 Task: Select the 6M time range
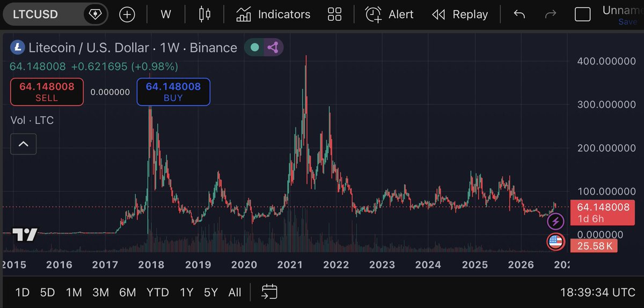127,292
